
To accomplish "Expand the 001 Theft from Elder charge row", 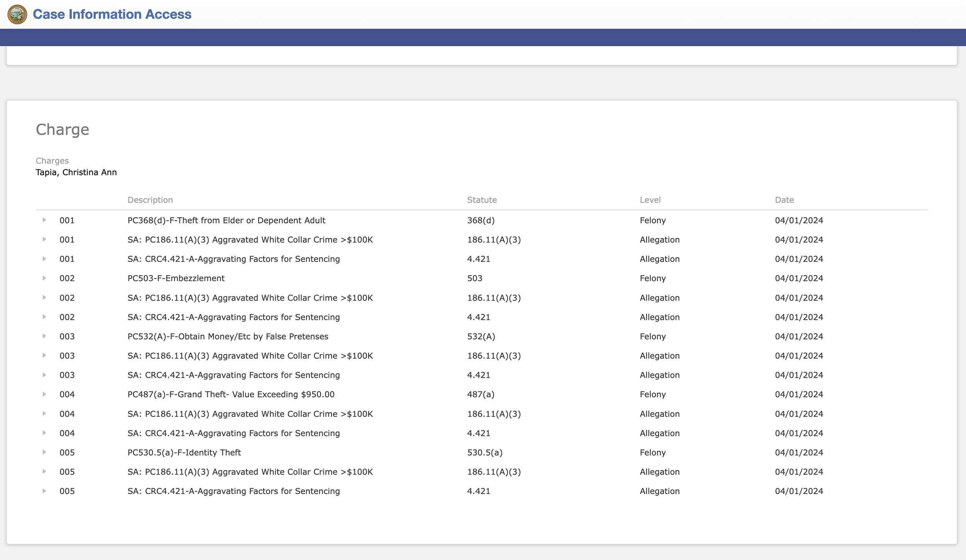I will click(44, 220).
